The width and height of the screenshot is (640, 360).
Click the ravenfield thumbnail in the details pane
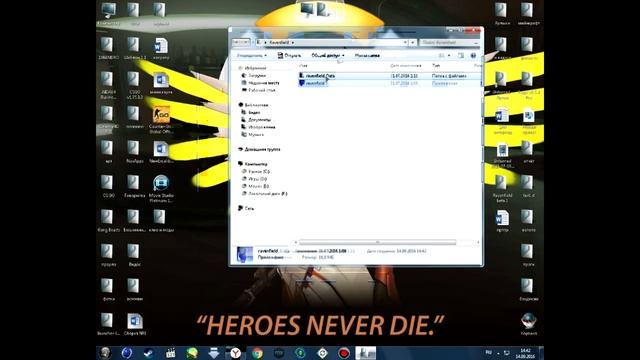pyautogui.click(x=245, y=254)
